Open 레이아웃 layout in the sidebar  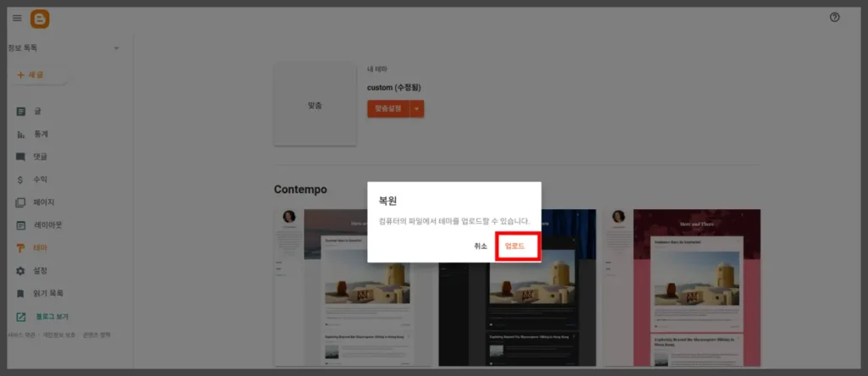point(47,225)
